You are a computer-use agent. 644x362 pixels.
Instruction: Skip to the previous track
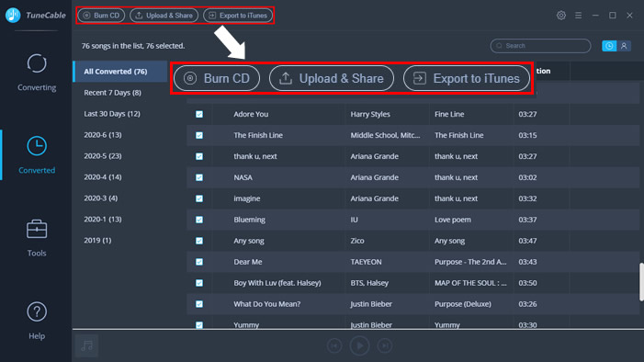(334, 346)
